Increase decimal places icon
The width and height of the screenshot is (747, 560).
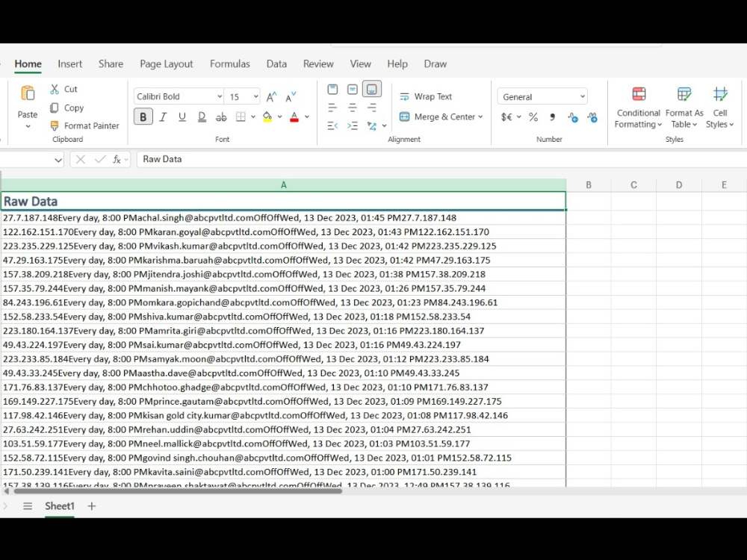click(573, 117)
